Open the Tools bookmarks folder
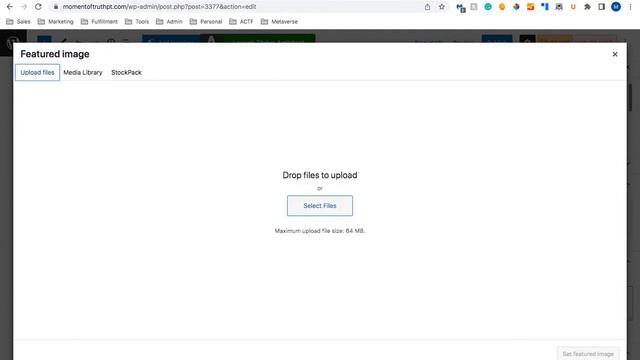Viewport: 640px width, 360px height. [x=137, y=22]
